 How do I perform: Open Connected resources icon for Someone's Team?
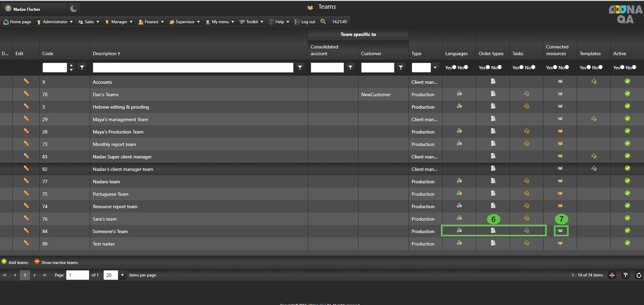click(560, 231)
